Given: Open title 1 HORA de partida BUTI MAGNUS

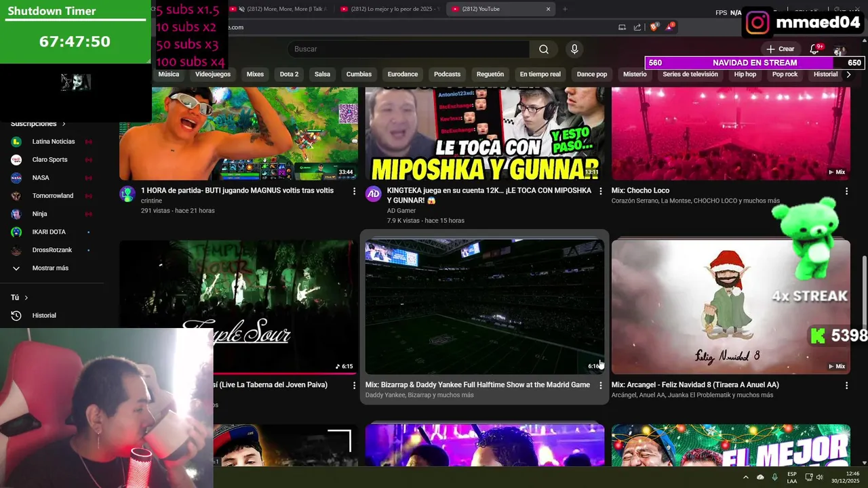Looking at the screenshot, I should click(x=237, y=190).
